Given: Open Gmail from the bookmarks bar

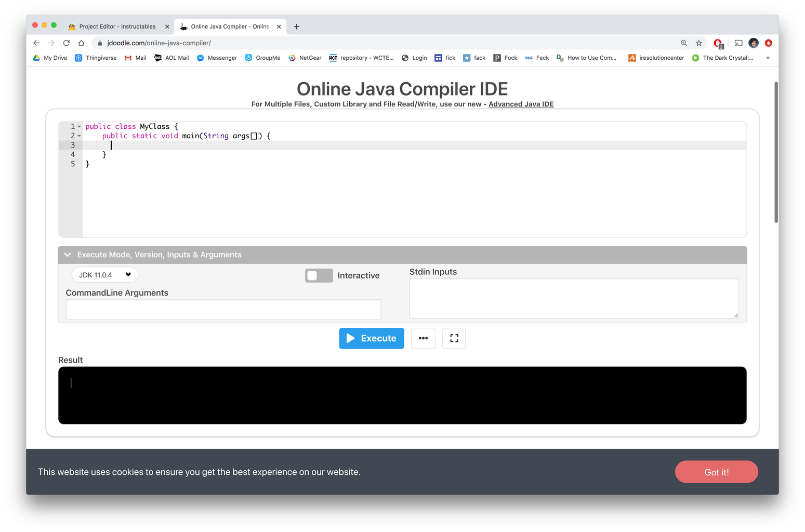Looking at the screenshot, I should (135, 58).
